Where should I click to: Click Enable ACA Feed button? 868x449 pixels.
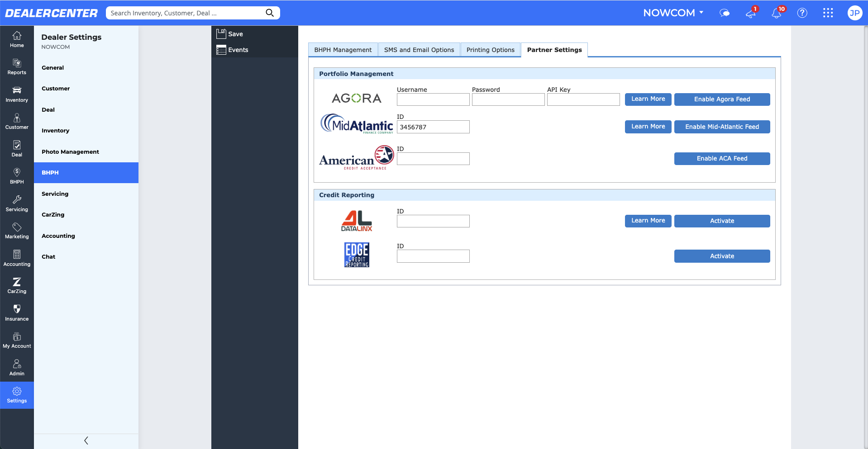(722, 159)
